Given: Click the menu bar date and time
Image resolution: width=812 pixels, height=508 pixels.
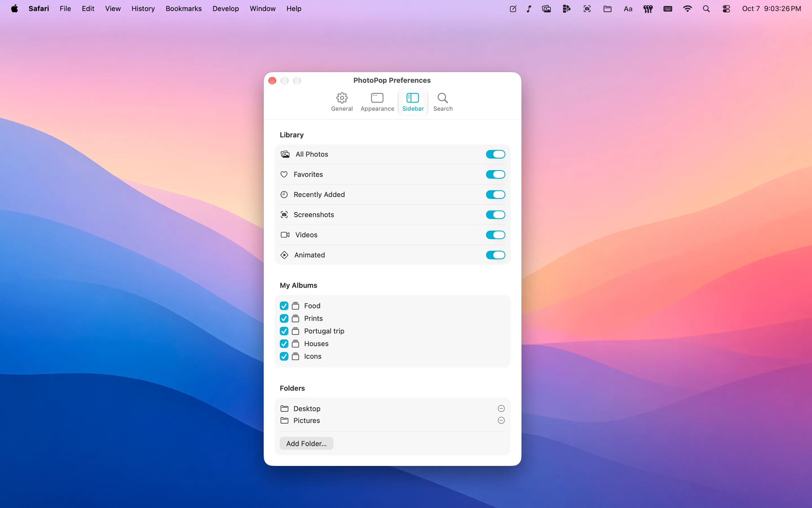Looking at the screenshot, I should pos(771,9).
